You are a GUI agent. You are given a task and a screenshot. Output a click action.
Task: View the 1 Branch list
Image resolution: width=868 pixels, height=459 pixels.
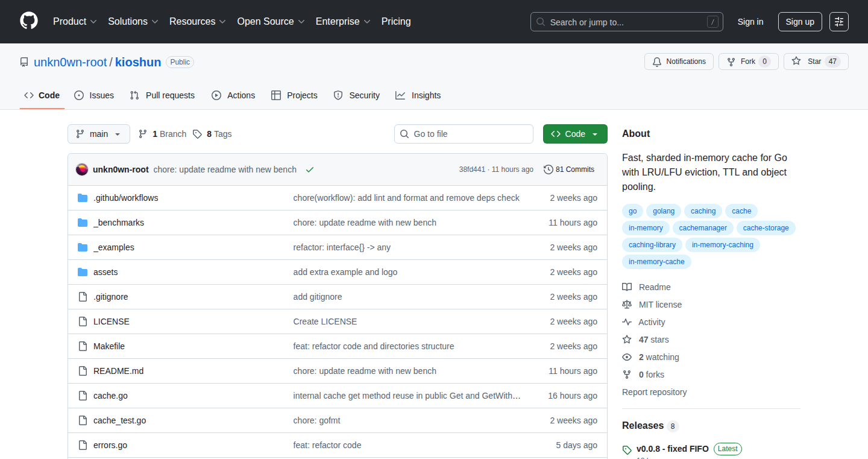tap(162, 134)
